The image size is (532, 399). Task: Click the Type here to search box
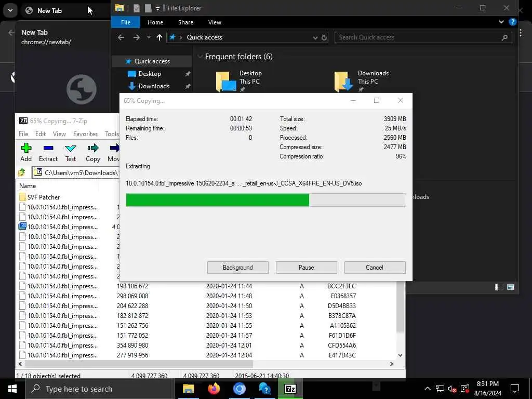(x=100, y=389)
